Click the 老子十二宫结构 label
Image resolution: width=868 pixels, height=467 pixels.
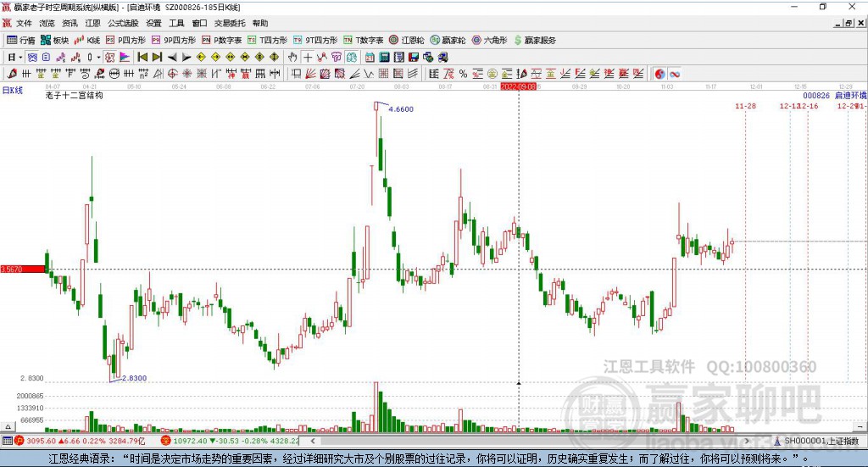click(x=75, y=95)
